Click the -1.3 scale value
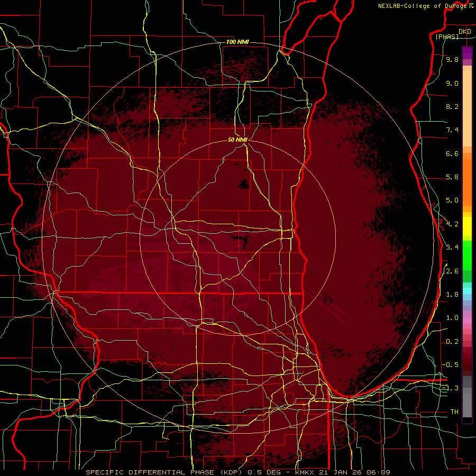The image size is (476, 476). (450, 389)
